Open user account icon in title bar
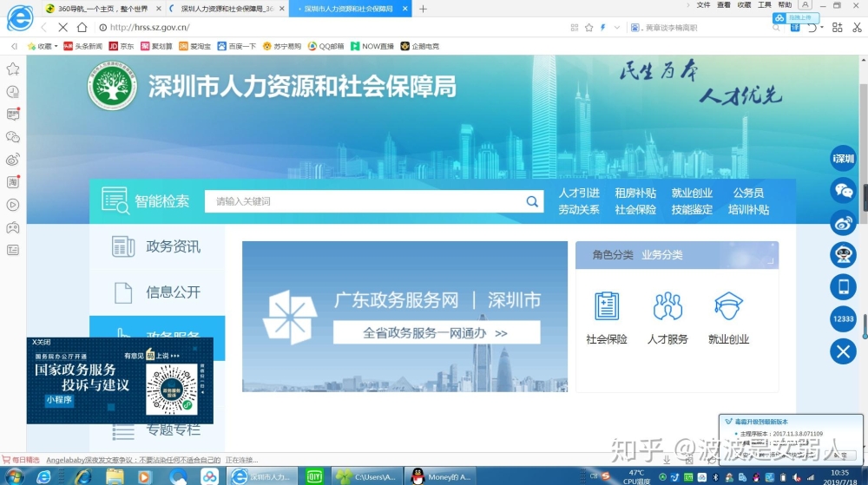 (x=805, y=5)
